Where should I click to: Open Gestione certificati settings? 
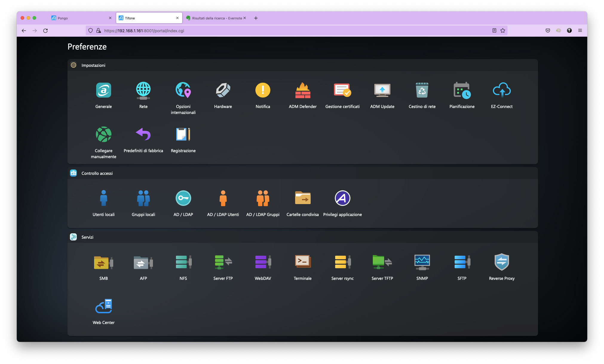coord(342,90)
